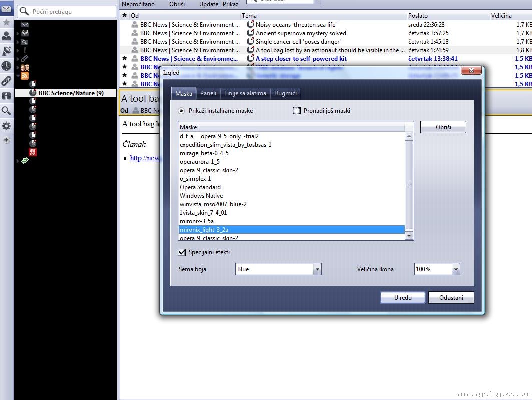The width and height of the screenshot is (532, 400).
Task: Switch to the Paneli tab
Action: (x=208, y=93)
